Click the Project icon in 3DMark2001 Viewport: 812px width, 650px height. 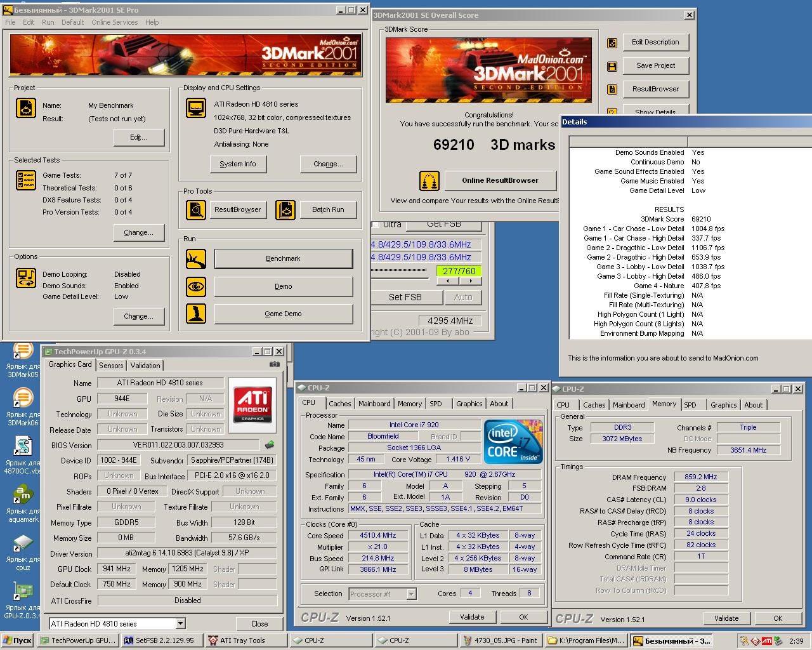[26, 108]
